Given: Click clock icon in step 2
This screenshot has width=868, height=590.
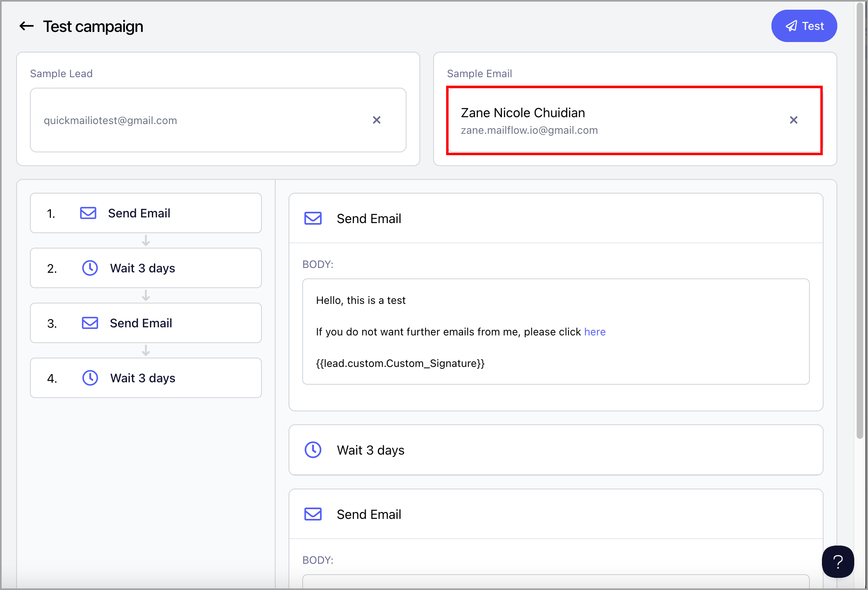Looking at the screenshot, I should (x=90, y=268).
